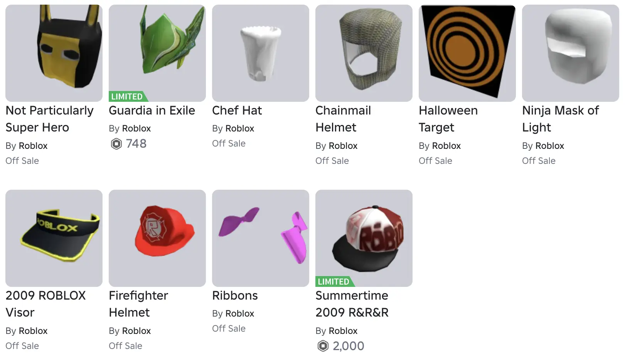630x364 pixels.
Task: Open the Firefighter Helmet title link
Action: click(138, 304)
